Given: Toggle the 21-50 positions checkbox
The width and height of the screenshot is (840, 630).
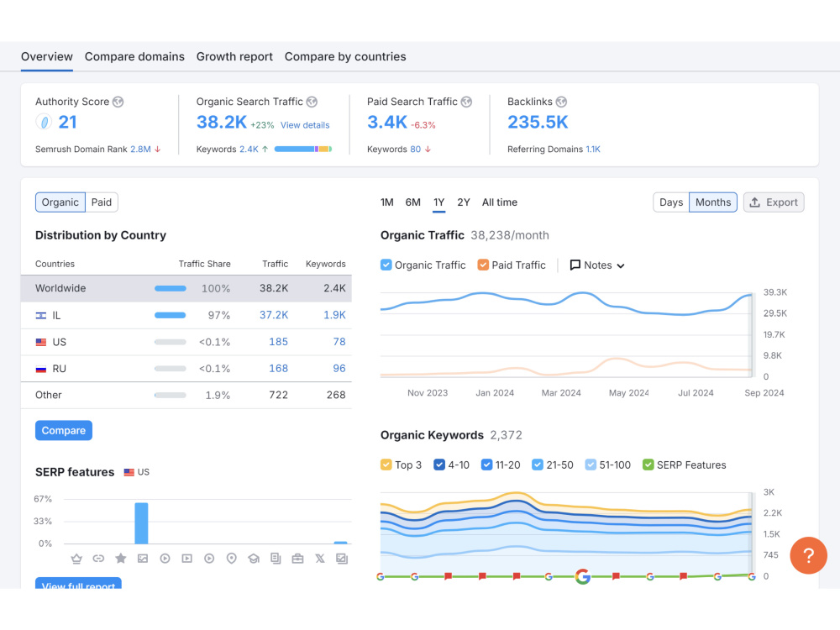Looking at the screenshot, I should click(538, 465).
